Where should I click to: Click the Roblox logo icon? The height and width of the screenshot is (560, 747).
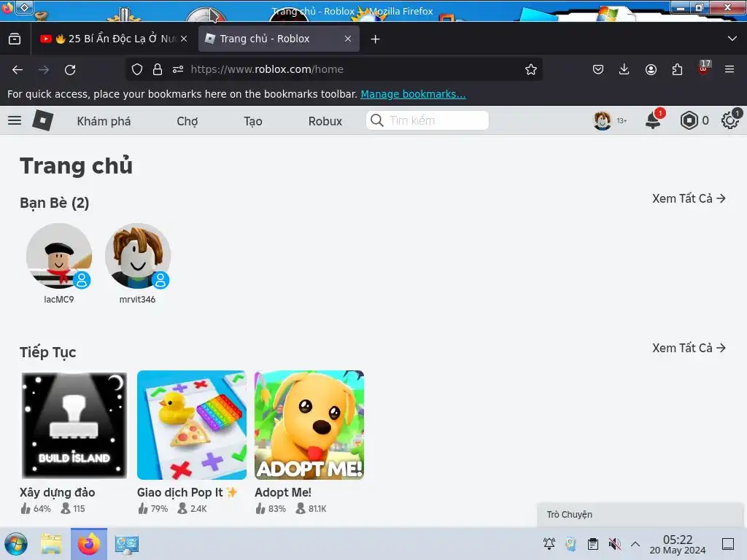(43, 120)
